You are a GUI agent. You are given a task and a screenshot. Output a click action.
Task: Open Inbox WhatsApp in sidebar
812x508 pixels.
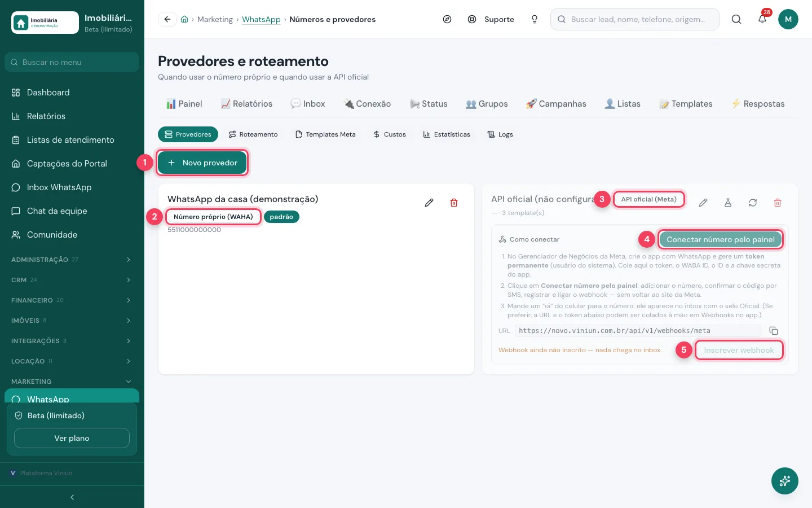(x=72, y=187)
